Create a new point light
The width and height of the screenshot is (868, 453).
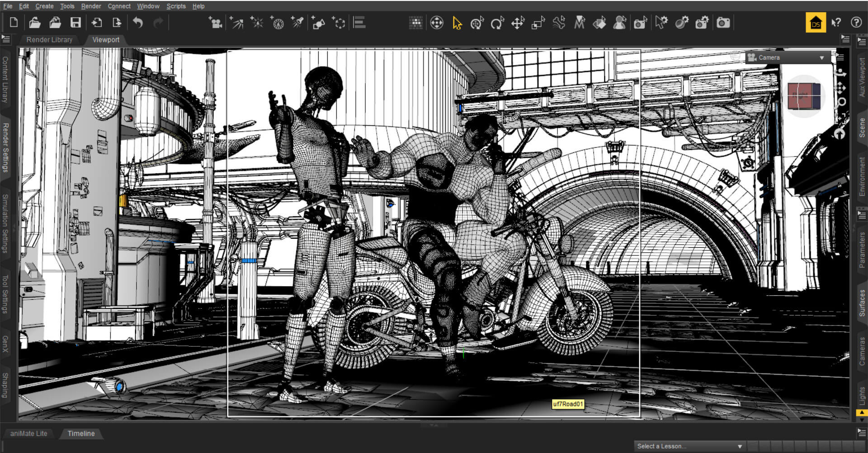point(256,22)
